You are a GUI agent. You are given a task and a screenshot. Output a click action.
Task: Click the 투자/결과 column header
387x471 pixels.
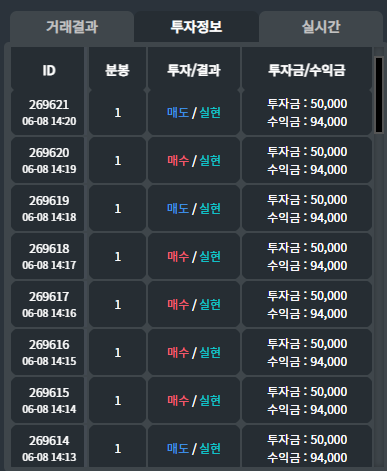(194, 70)
